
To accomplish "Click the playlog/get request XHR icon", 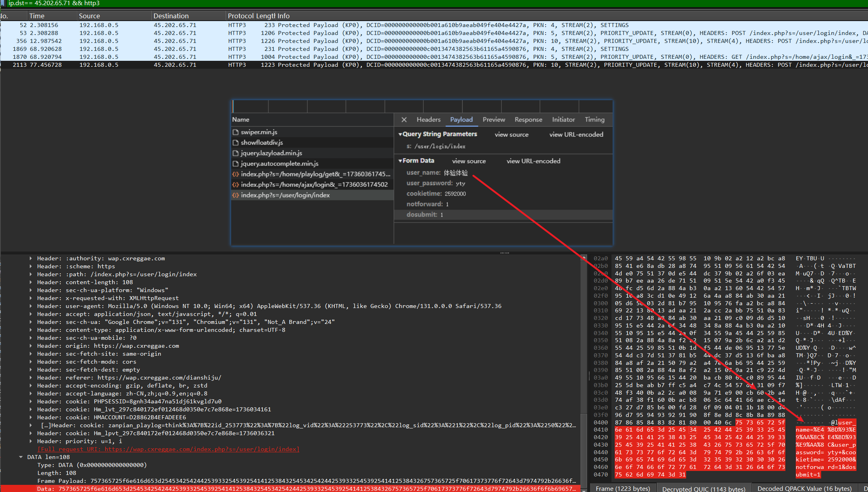I will click(x=235, y=174).
